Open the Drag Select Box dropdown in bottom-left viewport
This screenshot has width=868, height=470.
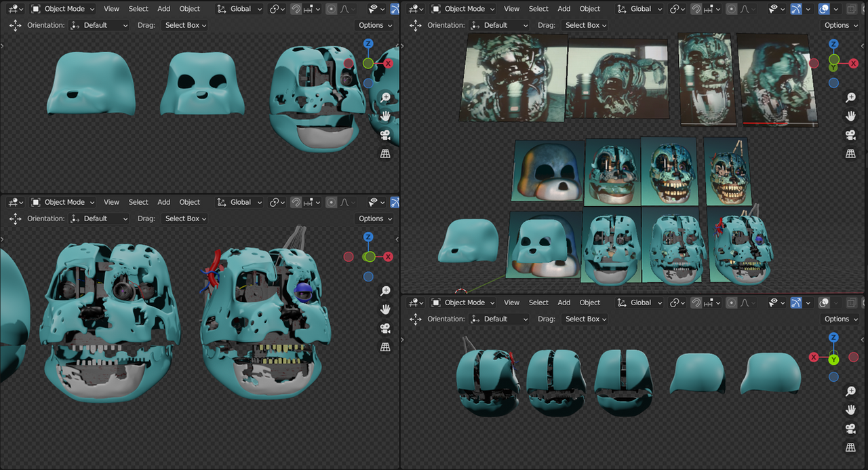pos(186,218)
